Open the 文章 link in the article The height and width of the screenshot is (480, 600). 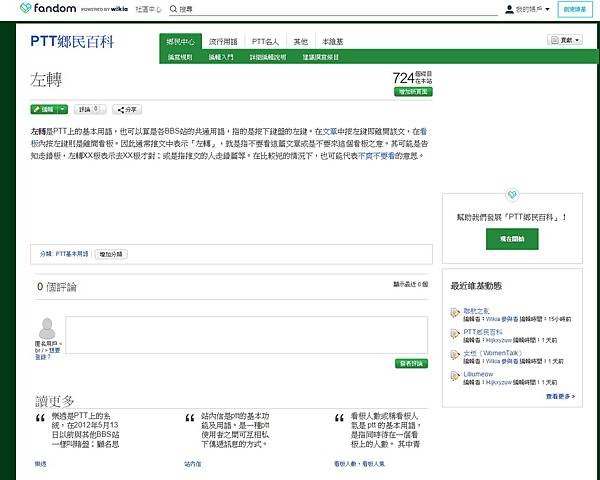click(330, 131)
